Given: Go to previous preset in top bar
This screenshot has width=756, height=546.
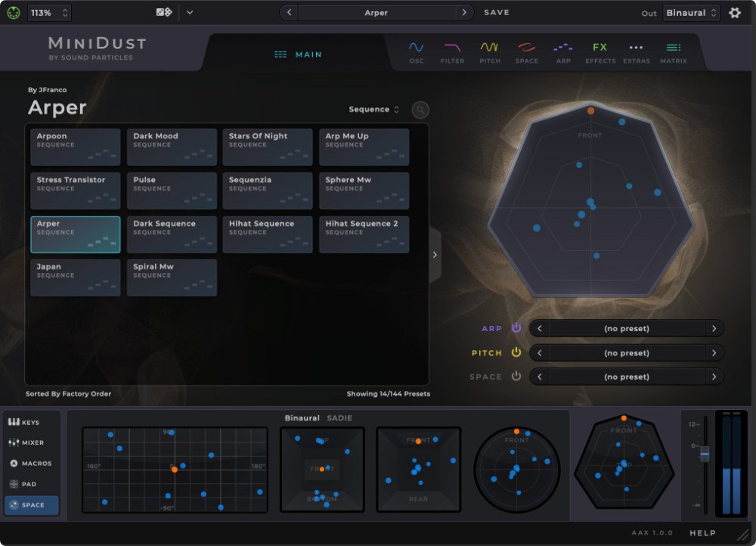Looking at the screenshot, I should (289, 13).
